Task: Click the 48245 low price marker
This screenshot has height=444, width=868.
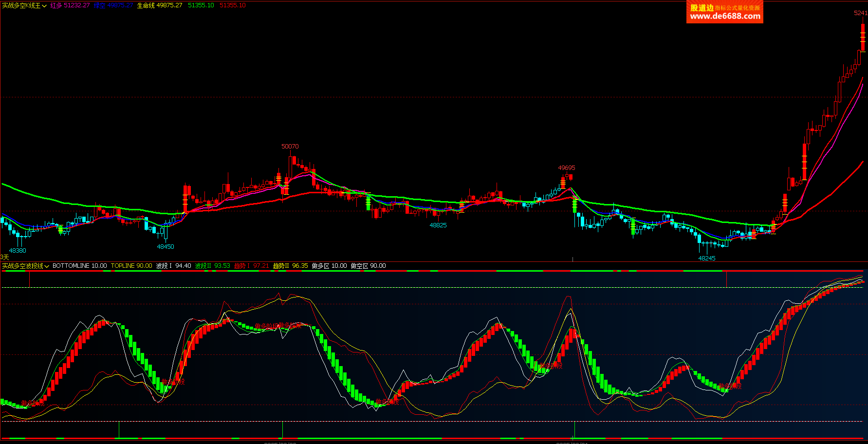Action: (707, 259)
